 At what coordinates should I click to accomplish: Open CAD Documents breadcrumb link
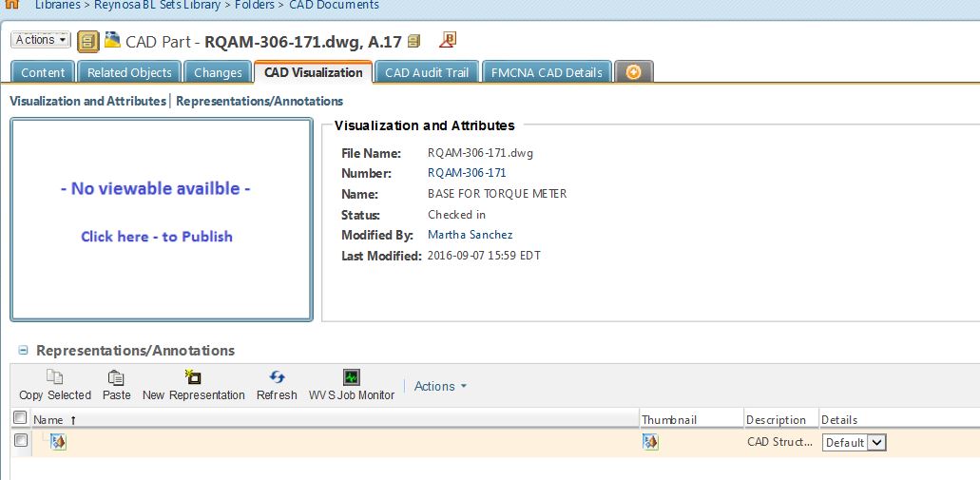334,5
